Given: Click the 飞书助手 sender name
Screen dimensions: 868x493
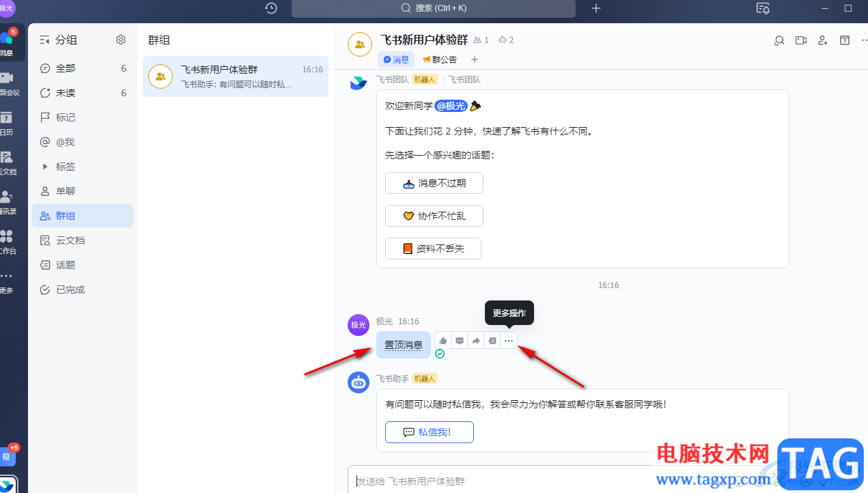Looking at the screenshot, I should (x=393, y=378).
